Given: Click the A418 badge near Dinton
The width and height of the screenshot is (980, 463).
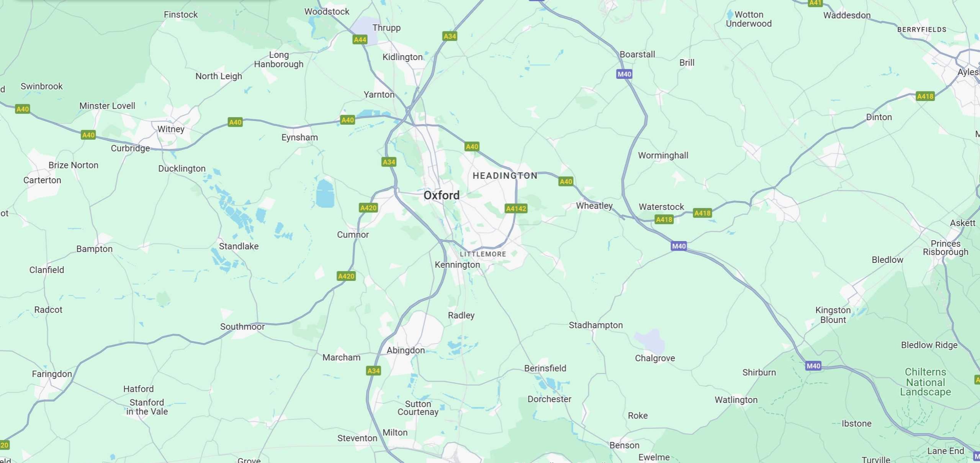Looking at the screenshot, I should coord(925,96).
